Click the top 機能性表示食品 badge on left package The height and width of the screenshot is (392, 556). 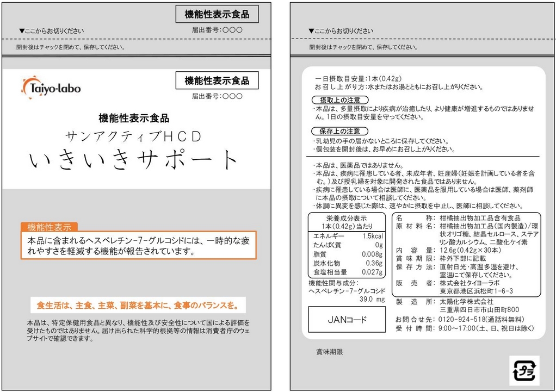217,14
